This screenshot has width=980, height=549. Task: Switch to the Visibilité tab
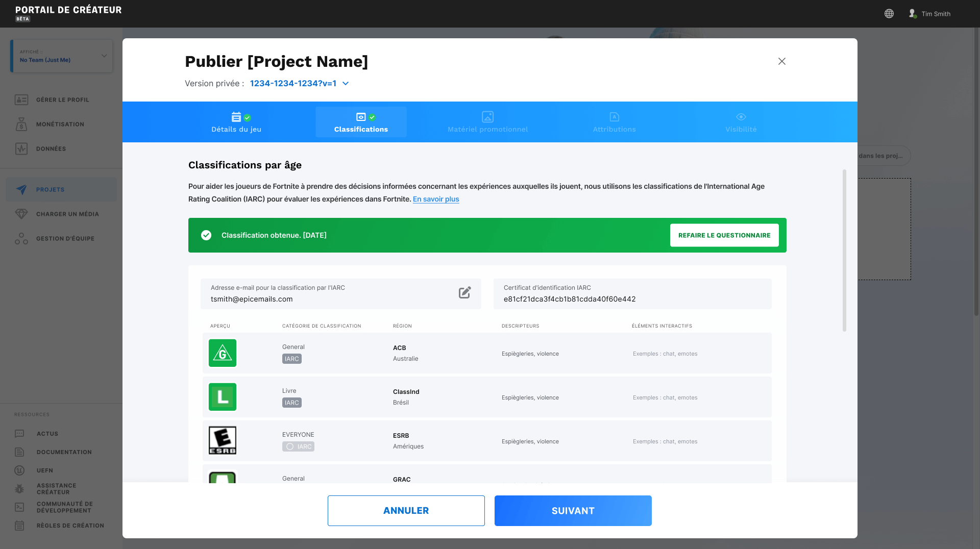741,122
